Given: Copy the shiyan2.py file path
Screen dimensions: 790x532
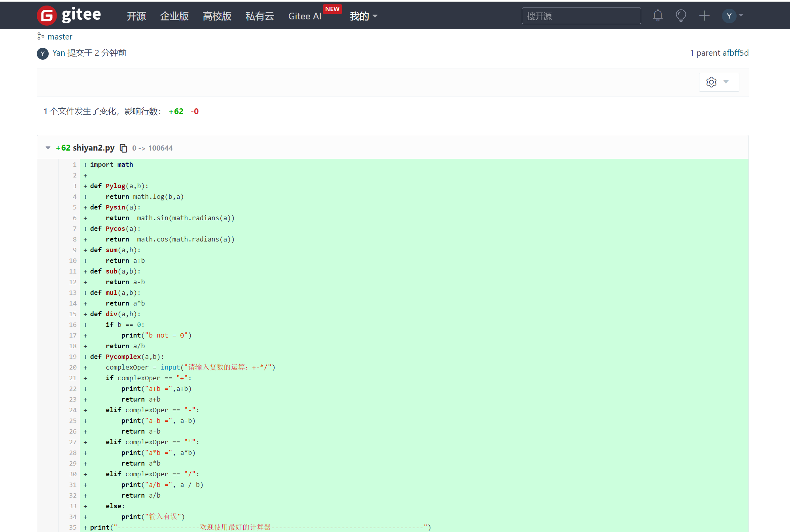Looking at the screenshot, I should tap(123, 148).
